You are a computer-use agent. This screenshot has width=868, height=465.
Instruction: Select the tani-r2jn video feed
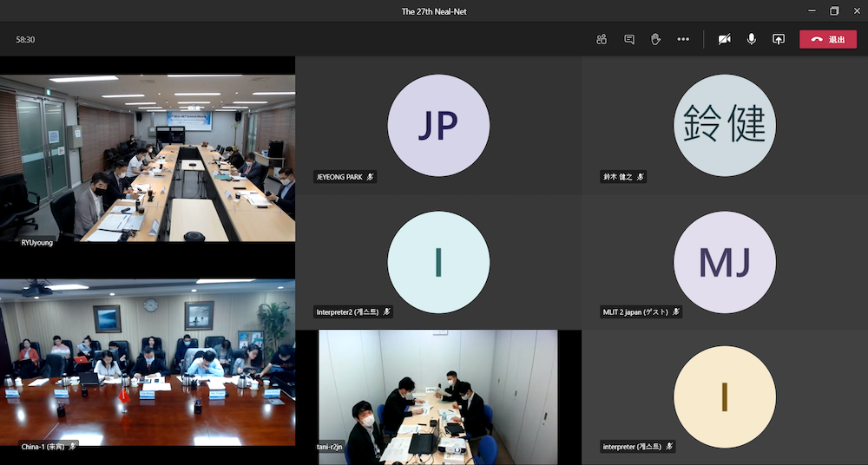tap(437, 396)
